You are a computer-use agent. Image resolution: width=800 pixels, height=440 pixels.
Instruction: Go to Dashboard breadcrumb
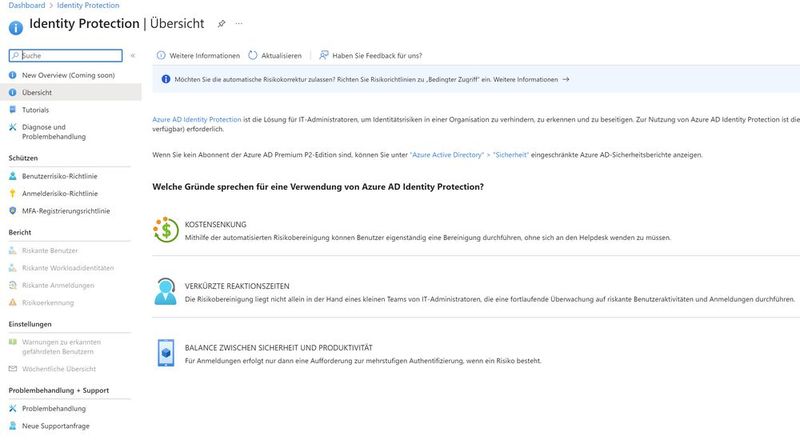[27, 5]
